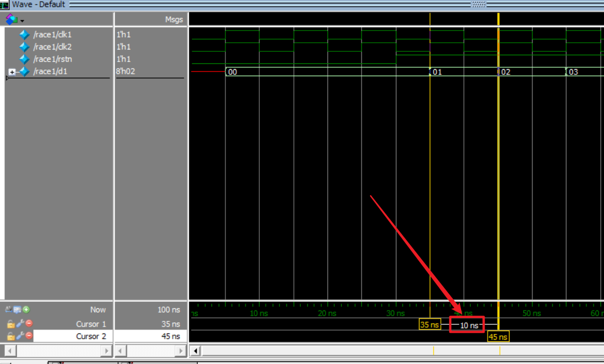The height and width of the screenshot is (364, 604).
Task: Click the diamond icon of /race1/clk1
Action: [x=24, y=35]
